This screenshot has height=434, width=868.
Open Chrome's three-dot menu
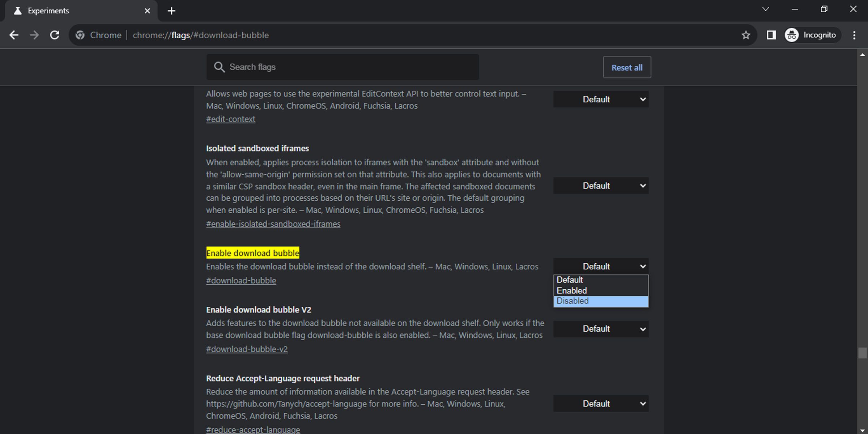(x=854, y=35)
